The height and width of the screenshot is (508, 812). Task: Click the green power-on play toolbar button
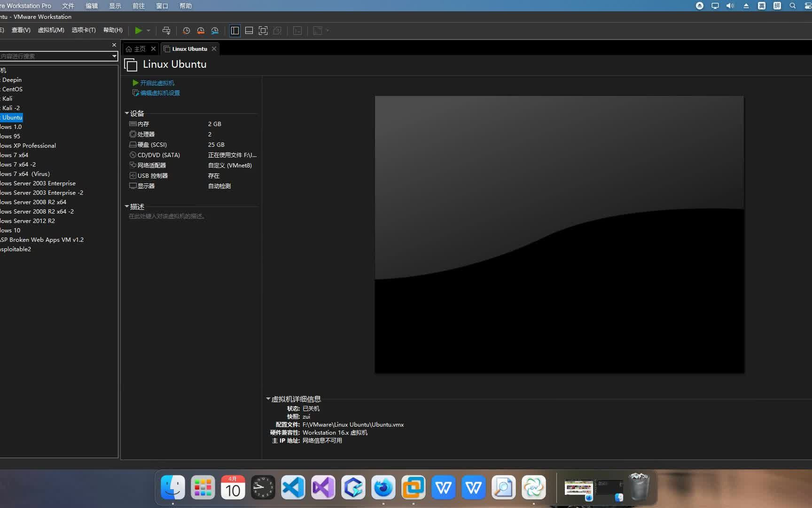tap(138, 31)
